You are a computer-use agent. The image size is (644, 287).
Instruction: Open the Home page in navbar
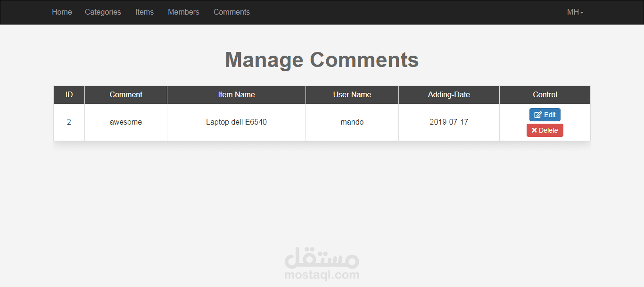pos(62,12)
